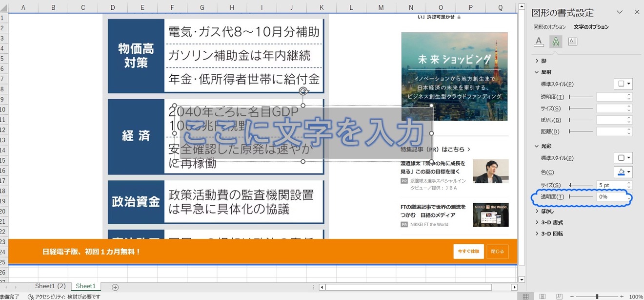This screenshot has width=644, height=300.
Task: Increase glow size with spinner up arrow
Action: pyautogui.click(x=629, y=183)
